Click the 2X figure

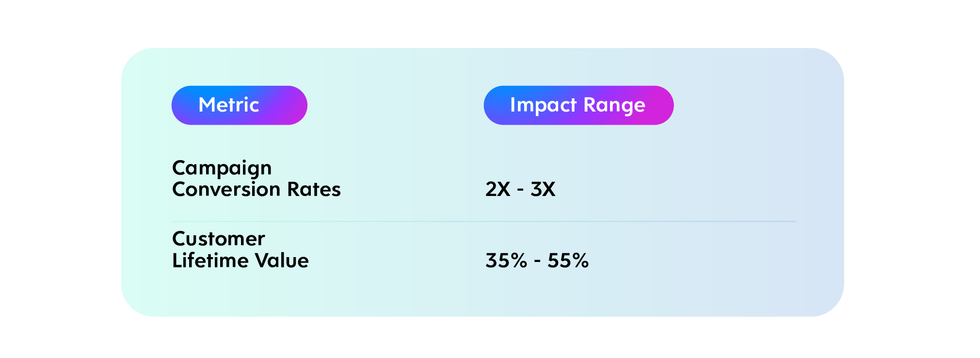point(498,189)
